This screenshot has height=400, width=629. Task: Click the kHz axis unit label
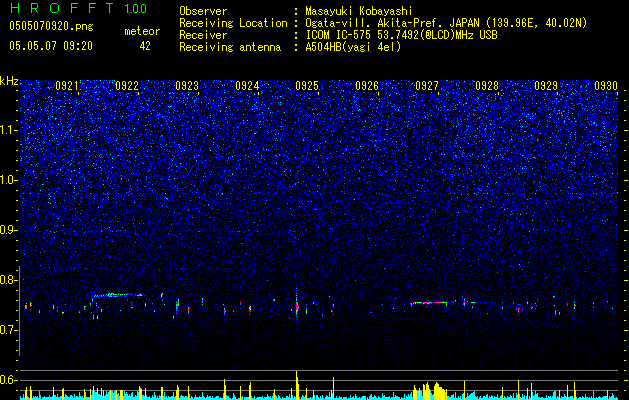point(9,81)
